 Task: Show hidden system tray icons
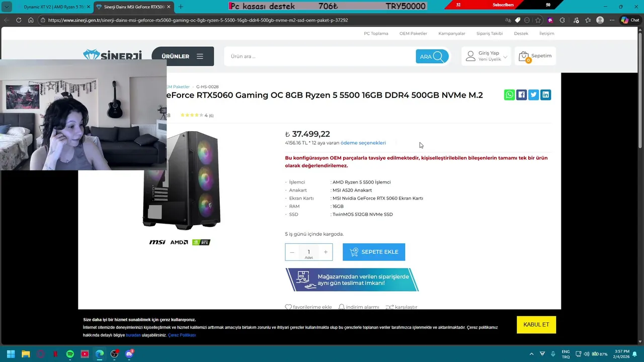point(531,354)
